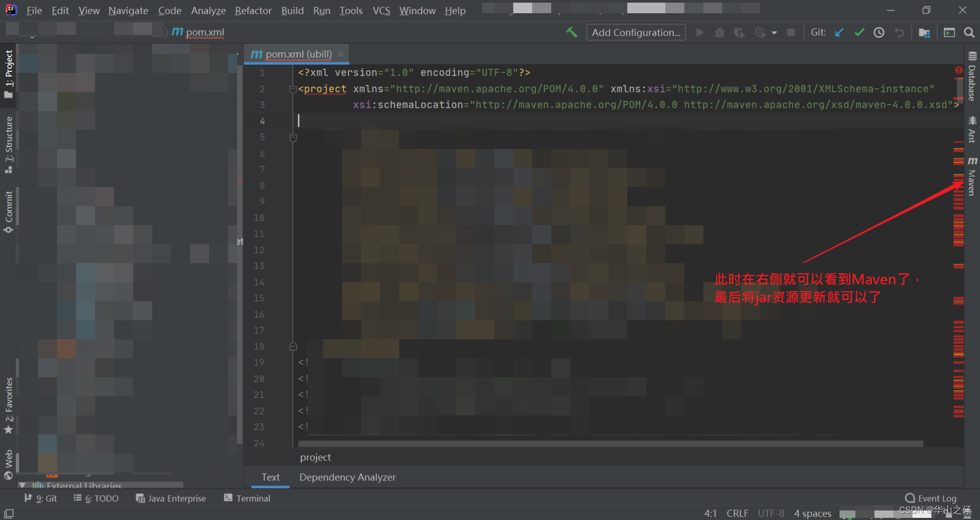
Task: Click tool window quick access icon bottom-left
Action: coord(9,514)
